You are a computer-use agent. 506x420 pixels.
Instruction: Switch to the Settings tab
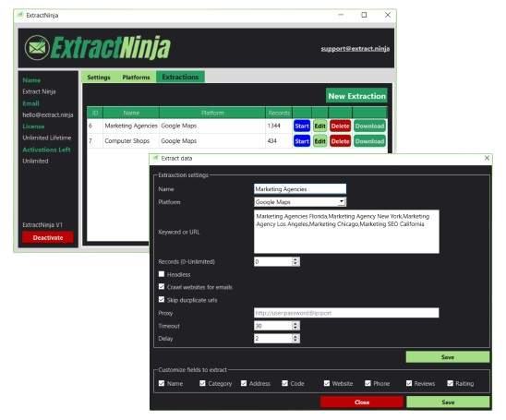(x=99, y=78)
